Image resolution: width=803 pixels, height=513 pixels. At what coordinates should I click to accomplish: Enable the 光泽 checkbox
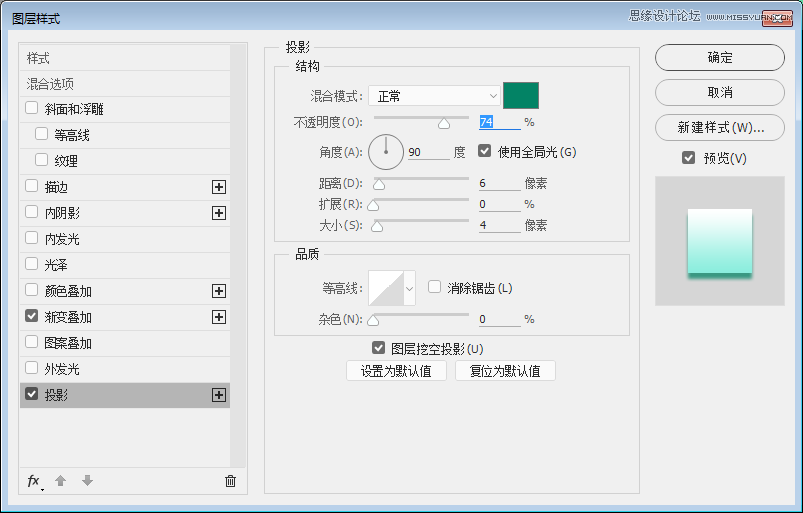coord(32,264)
